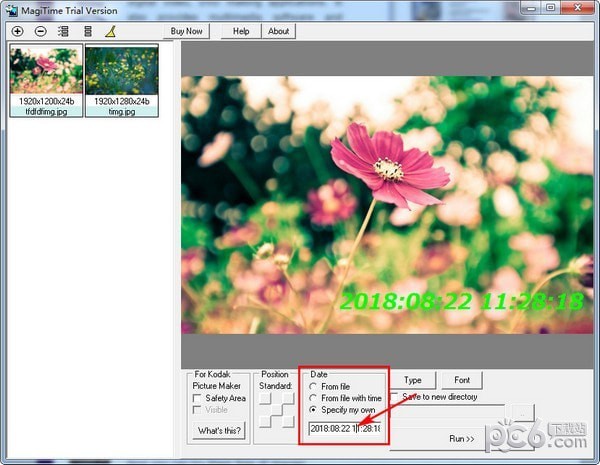
Task: Select bottom-left standard position square
Action: tap(265, 422)
